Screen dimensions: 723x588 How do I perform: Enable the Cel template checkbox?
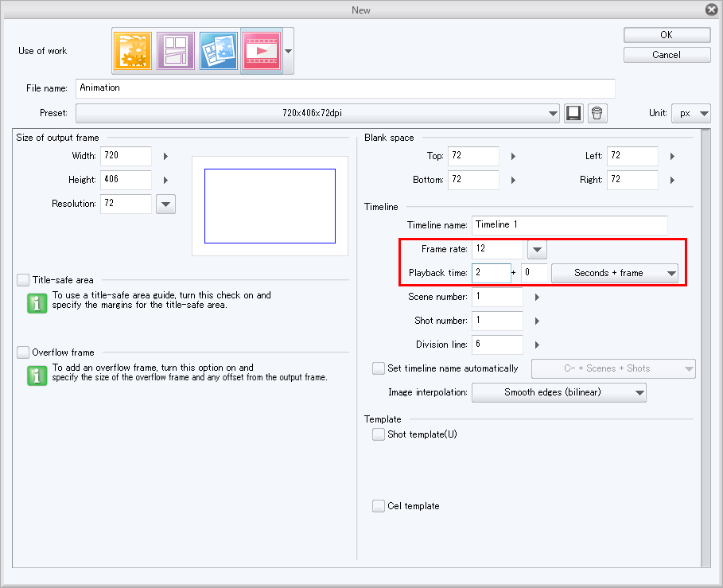pos(378,506)
